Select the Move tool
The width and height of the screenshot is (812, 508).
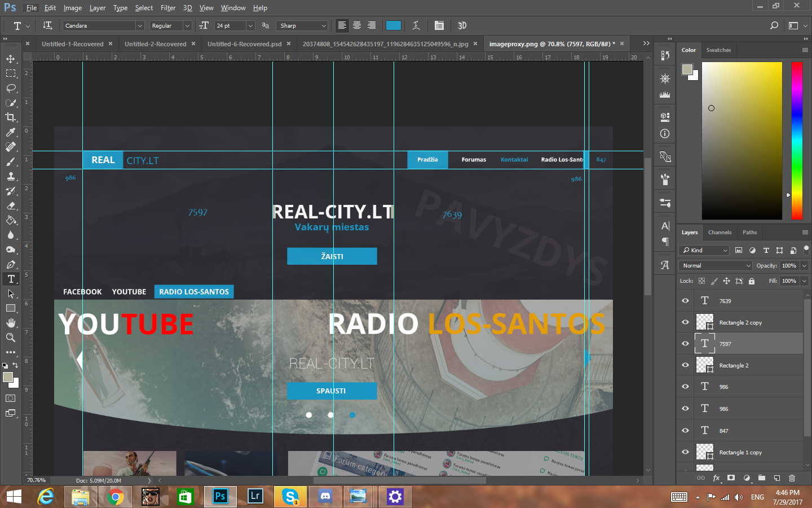[x=11, y=59]
